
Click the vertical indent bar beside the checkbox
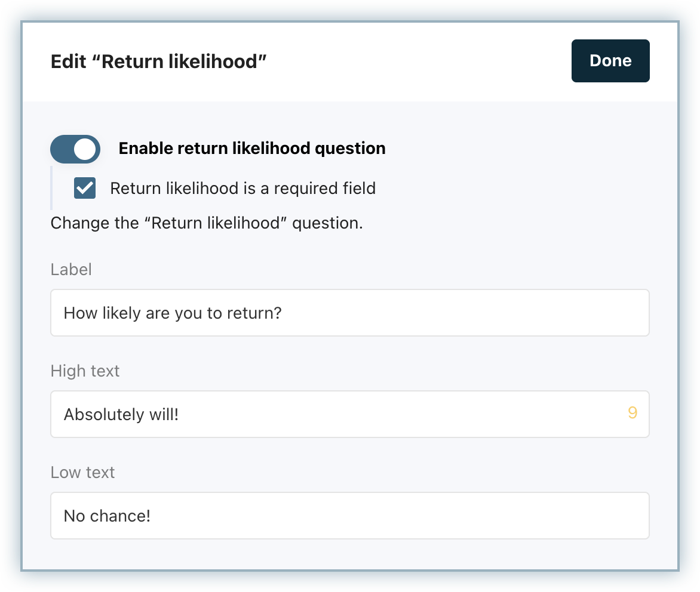[52, 188]
